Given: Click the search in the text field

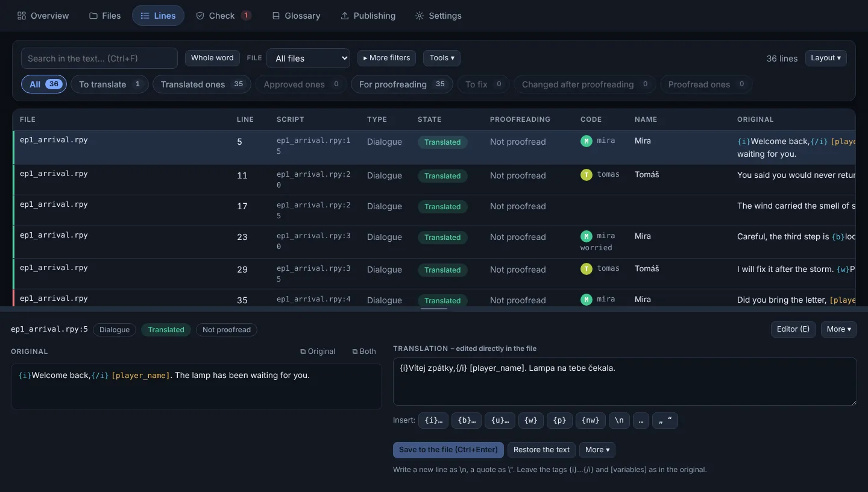Looking at the screenshot, I should click(99, 58).
